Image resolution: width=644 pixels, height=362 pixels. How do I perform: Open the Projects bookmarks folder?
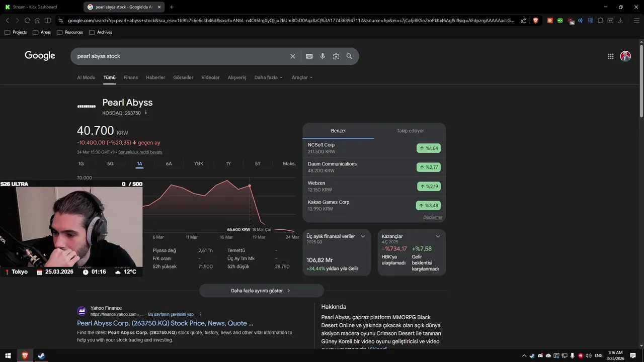tap(16, 32)
